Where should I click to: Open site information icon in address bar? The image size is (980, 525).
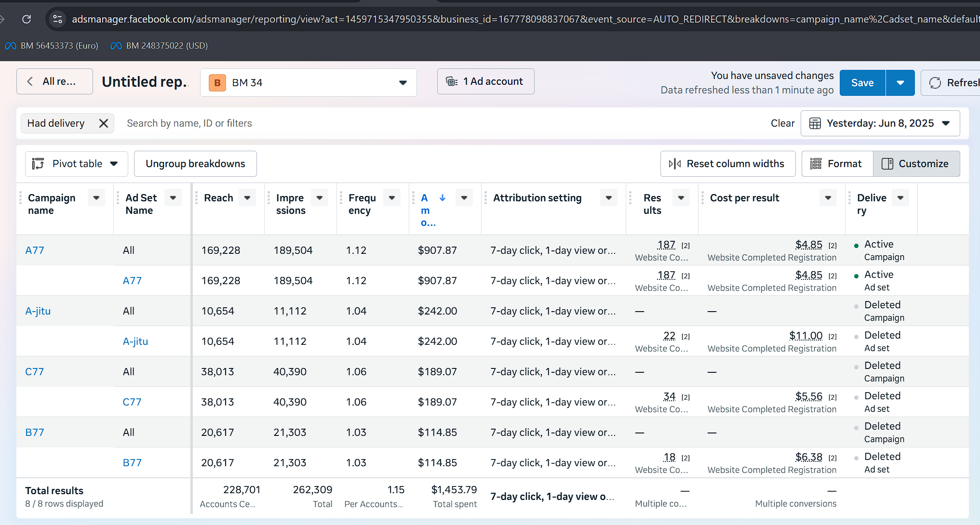57,19
